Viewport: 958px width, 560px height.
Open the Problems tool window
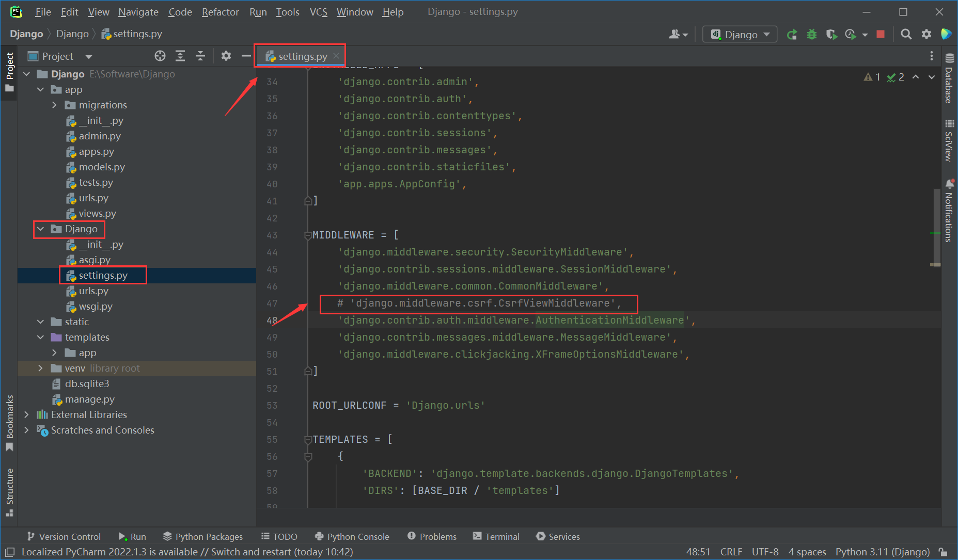432,537
